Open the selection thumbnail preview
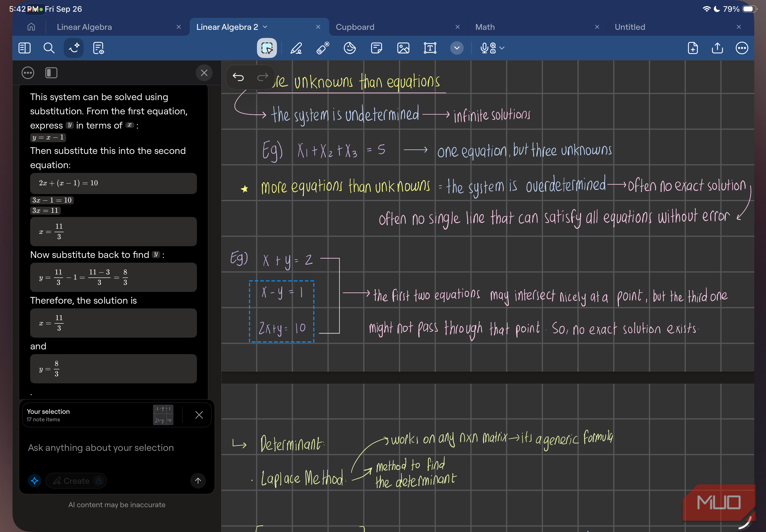The width and height of the screenshot is (766, 532). (x=163, y=415)
